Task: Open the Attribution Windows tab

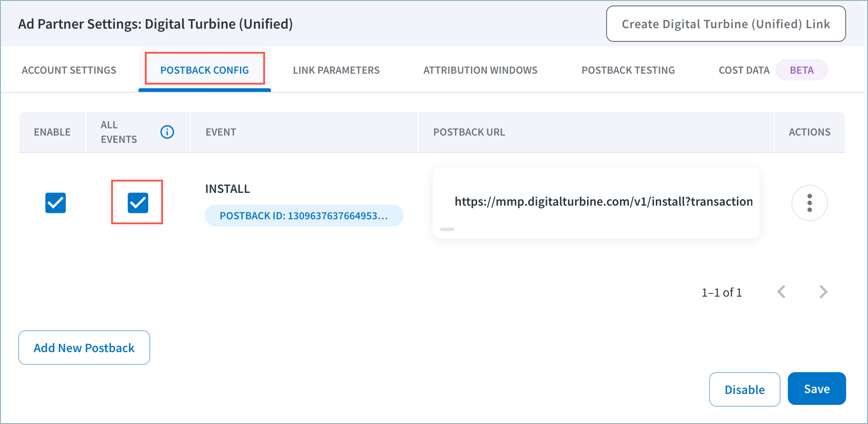Action: [480, 70]
